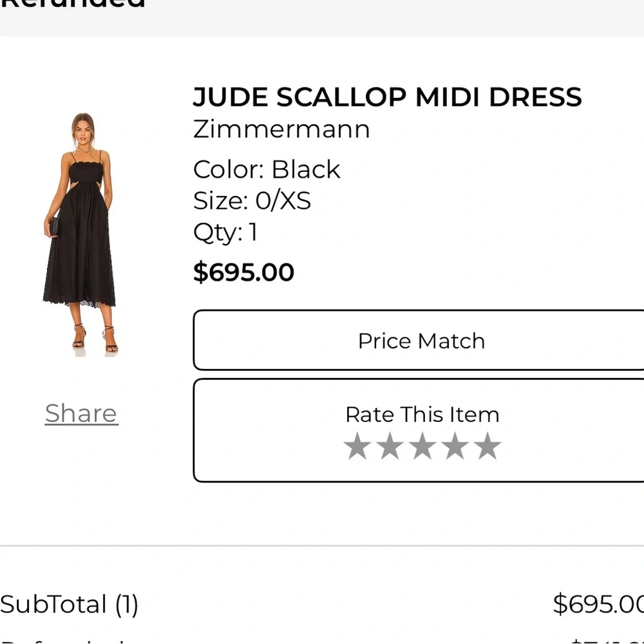Image resolution: width=644 pixels, height=644 pixels.
Task: Open JUDE SCALLOP MIDI DRESS product page
Action: tap(387, 97)
